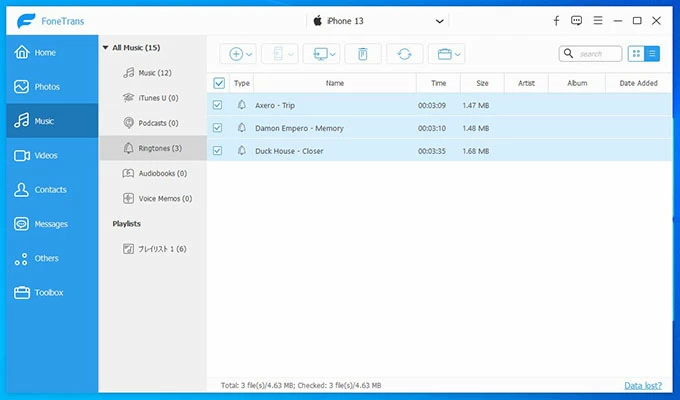Switch to list view layout

tap(652, 54)
